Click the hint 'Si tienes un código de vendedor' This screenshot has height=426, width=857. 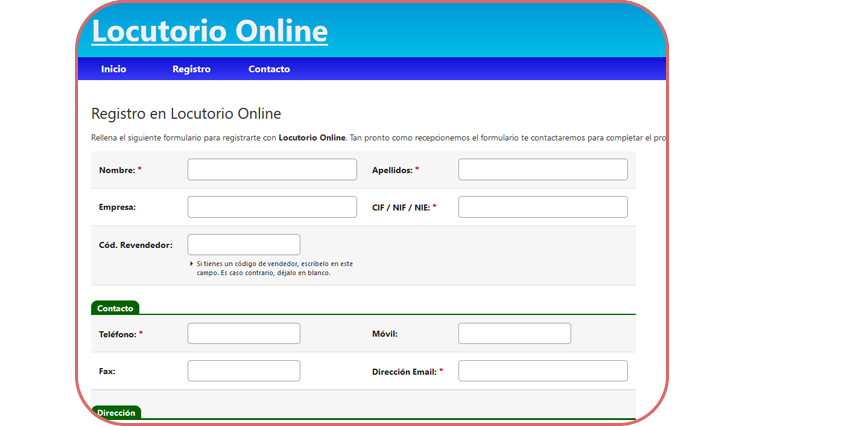pyautogui.click(x=249, y=264)
